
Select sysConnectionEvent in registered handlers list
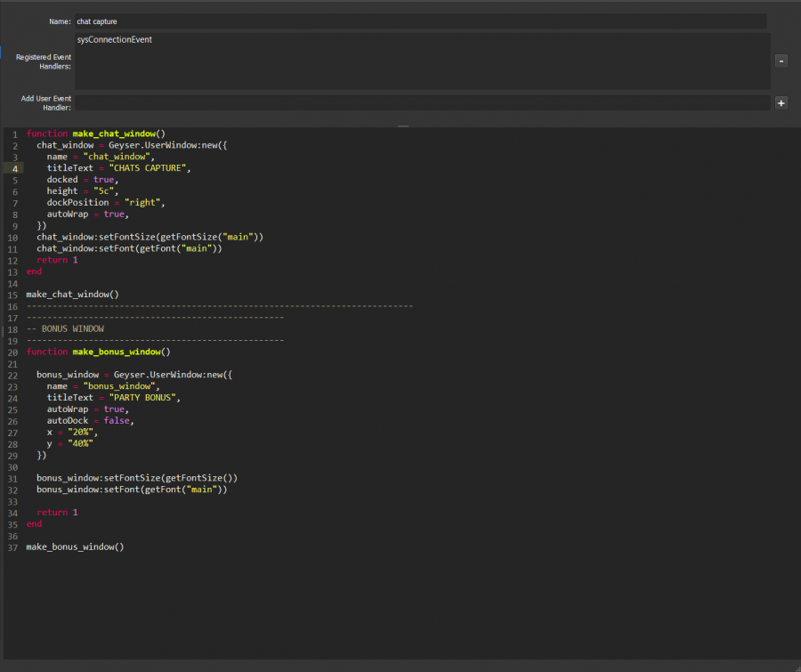coord(115,40)
